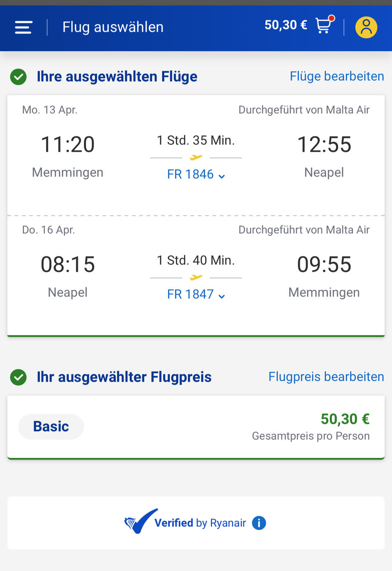Click the Verified by Ryanair text

coord(200,523)
